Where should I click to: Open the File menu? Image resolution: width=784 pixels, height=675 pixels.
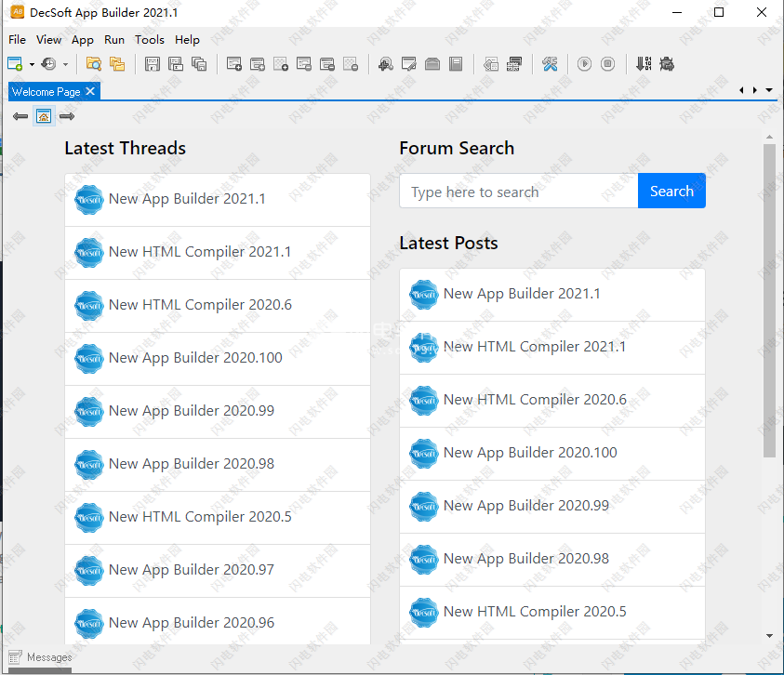coord(17,39)
